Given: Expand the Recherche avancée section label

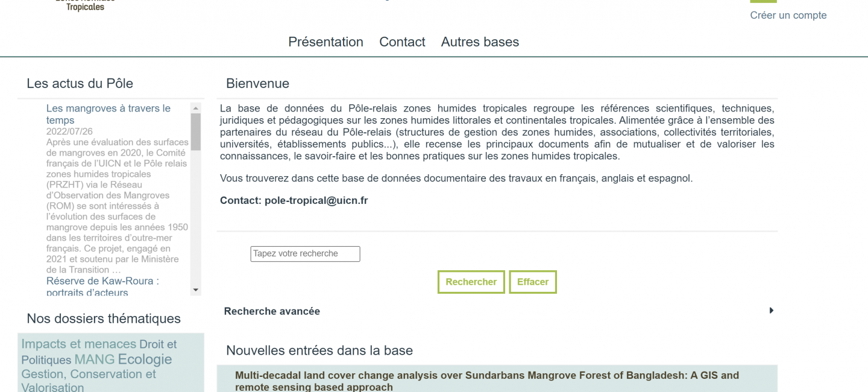Looking at the screenshot, I should (x=272, y=311).
